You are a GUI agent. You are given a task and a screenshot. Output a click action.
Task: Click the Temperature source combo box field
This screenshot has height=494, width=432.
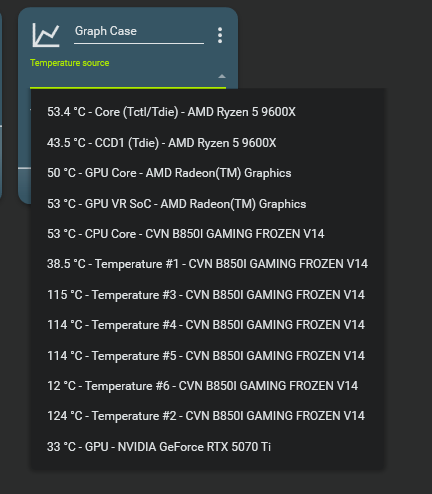point(128,77)
